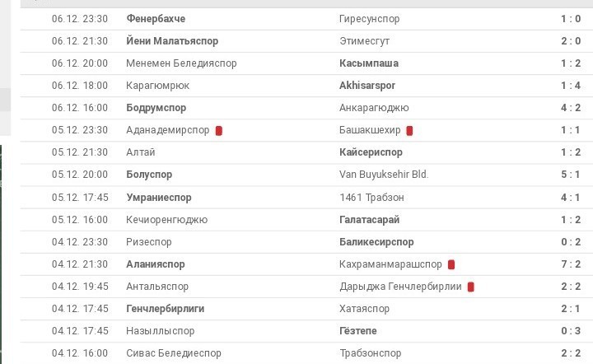
Task: Click Гёзтепе away team name
Action: [358, 331]
